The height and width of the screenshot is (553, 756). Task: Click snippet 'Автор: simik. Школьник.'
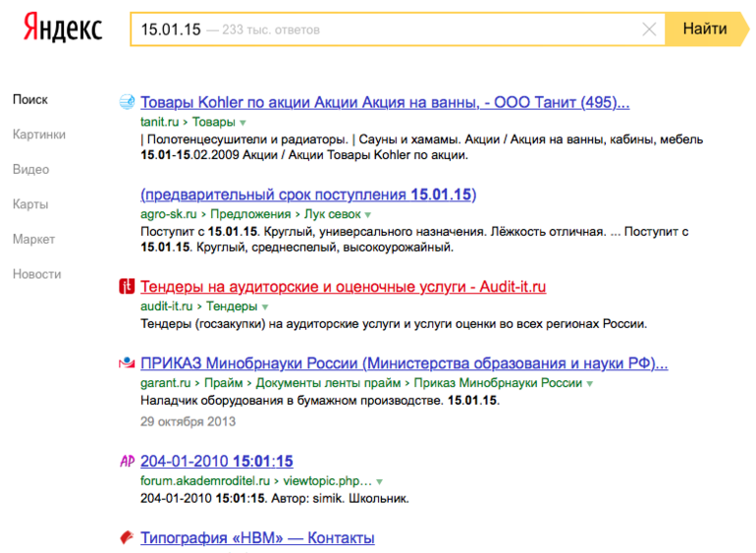click(x=340, y=498)
